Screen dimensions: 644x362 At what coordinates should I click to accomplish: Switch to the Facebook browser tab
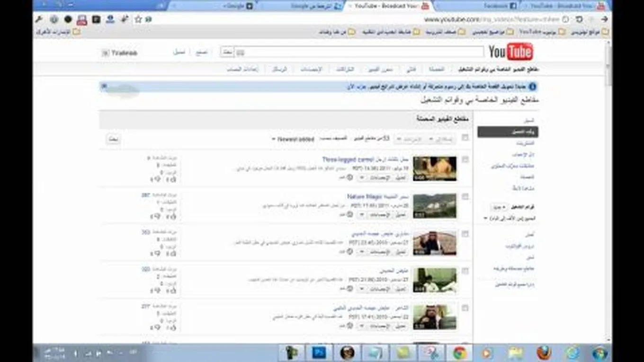[500, 6]
